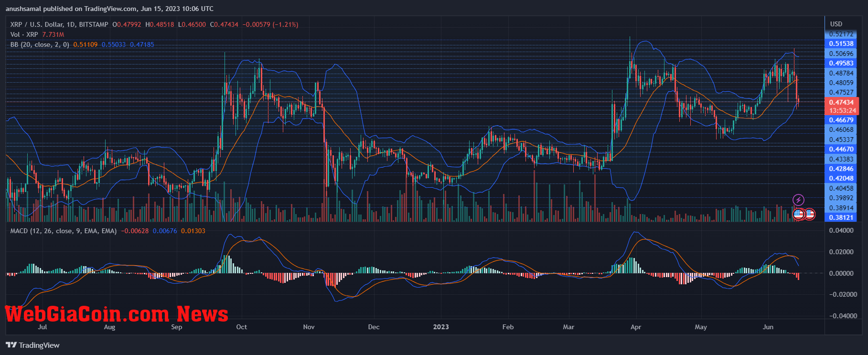The image size is (868, 355).
Task: Click the Oct label on time axis
Action: 242,327
